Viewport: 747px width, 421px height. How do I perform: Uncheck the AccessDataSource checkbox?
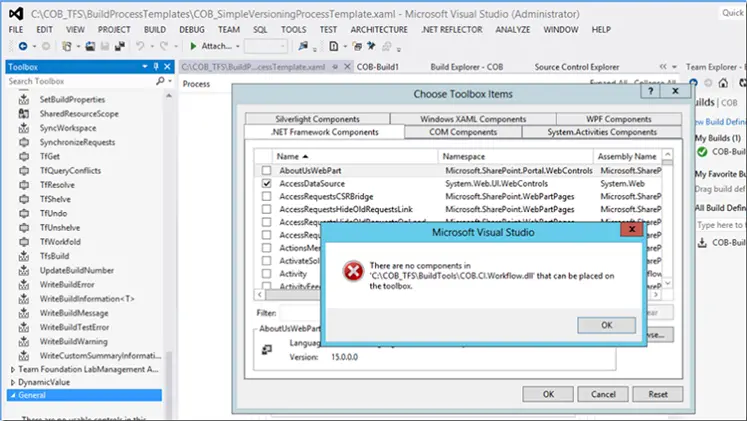coord(266,184)
